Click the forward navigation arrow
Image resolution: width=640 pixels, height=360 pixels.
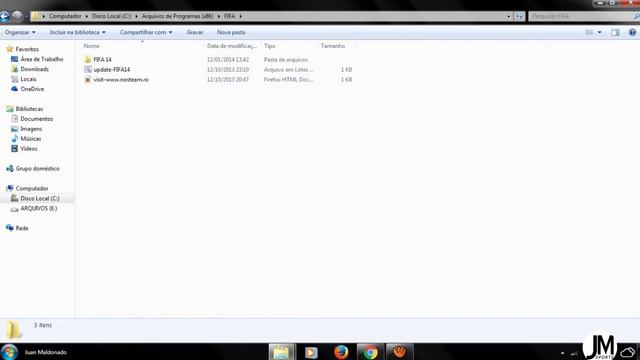point(17,16)
